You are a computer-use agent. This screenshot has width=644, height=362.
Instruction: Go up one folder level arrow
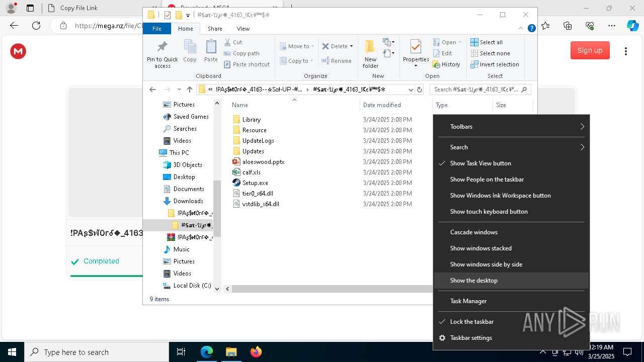[190, 89]
